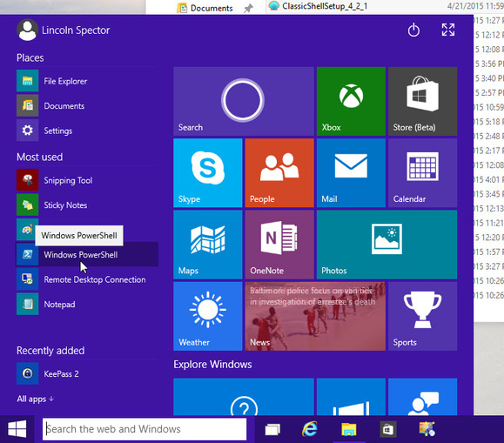Open the feedback people tile in Explore Windows
The width and height of the screenshot is (504, 443).
[423, 397]
